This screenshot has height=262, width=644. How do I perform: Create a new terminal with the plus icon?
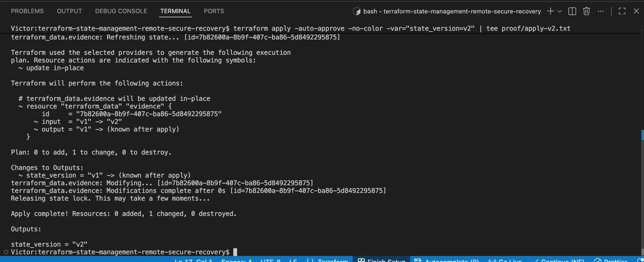(x=551, y=11)
